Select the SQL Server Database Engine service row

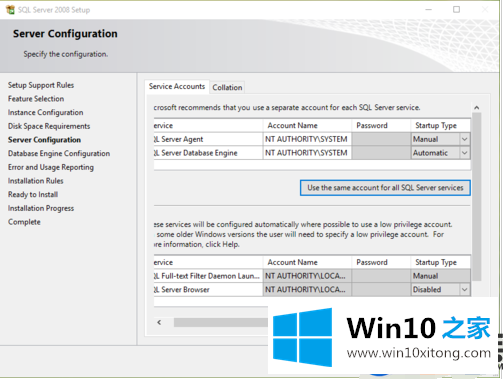click(x=312, y=153)
